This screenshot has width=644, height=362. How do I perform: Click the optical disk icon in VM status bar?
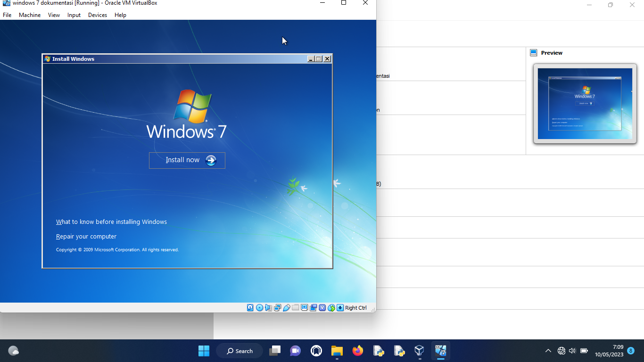click(259, 308)
